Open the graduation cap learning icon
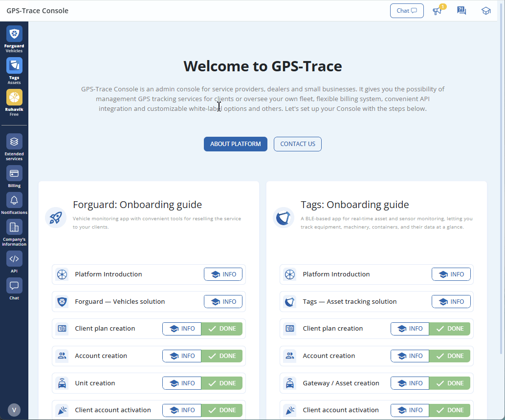The width and height of the screenshot is (505, 420). click(x=486, y=11)
